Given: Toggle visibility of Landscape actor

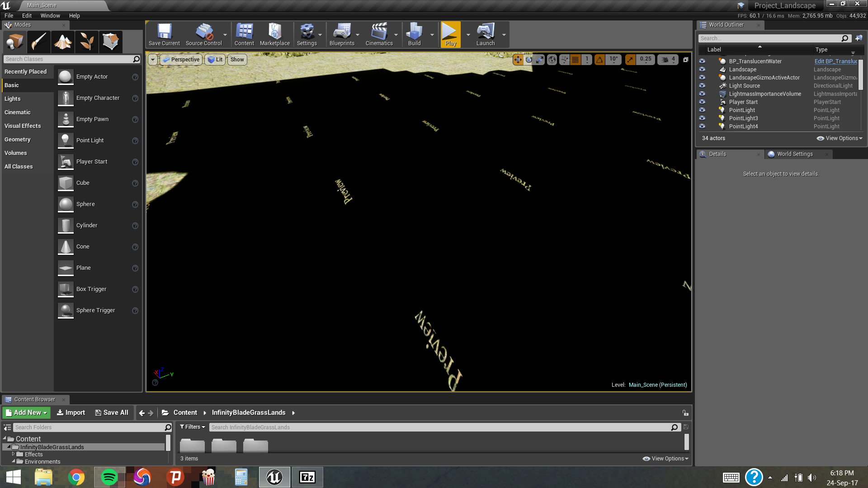Looking at the screenshot, I should pos(702,70).
